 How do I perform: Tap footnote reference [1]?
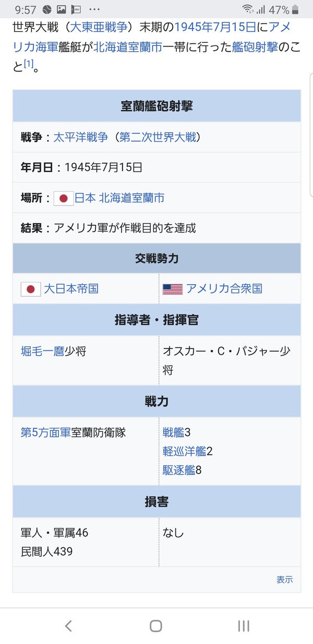(28, 63)
